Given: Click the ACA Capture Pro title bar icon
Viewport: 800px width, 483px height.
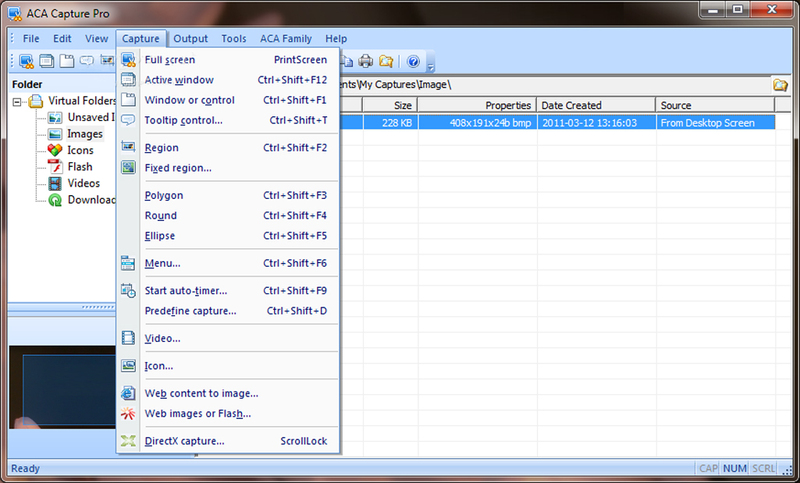Looking at the screenshot, I should point(15,13).
